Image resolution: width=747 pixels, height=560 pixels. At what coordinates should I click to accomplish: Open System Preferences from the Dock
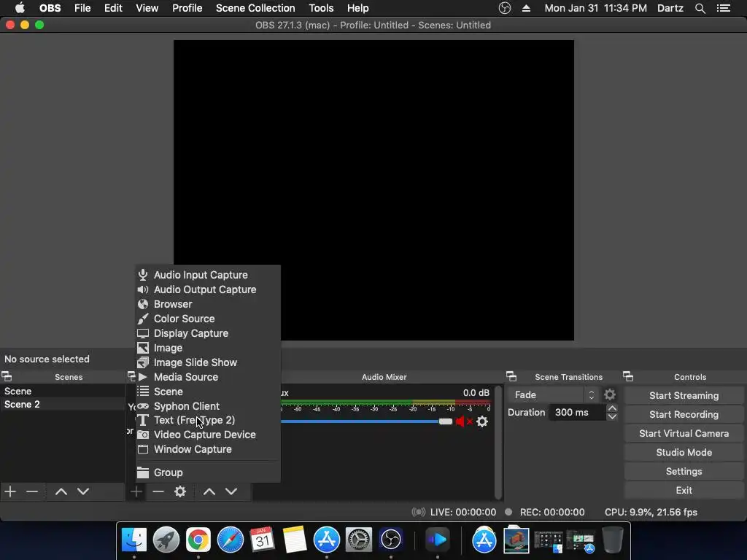click(x=359, y=540)
